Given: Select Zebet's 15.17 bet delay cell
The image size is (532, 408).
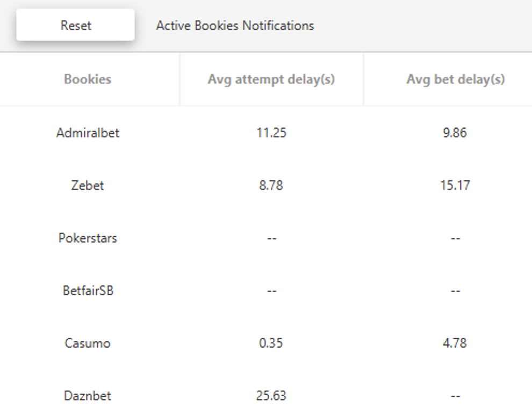Looking at the screenshot, I should pos(455,185).
